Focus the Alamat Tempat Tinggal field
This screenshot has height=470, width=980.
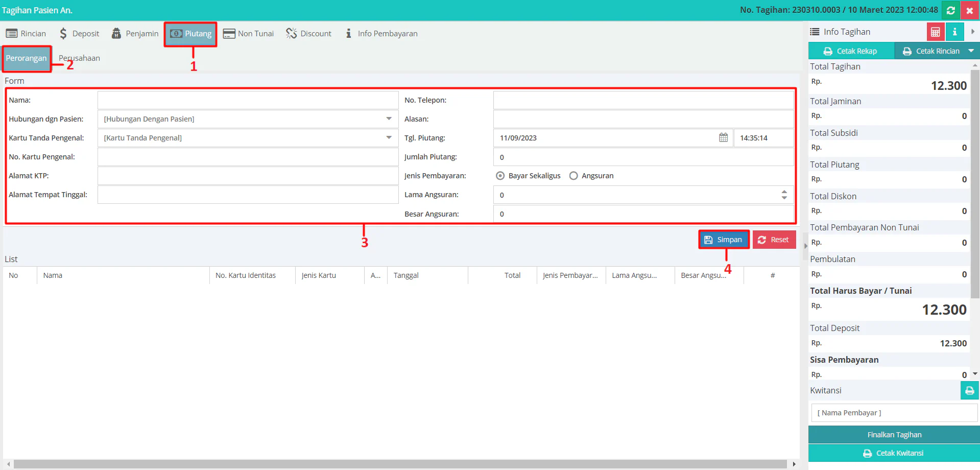click(x=248, y=195)
